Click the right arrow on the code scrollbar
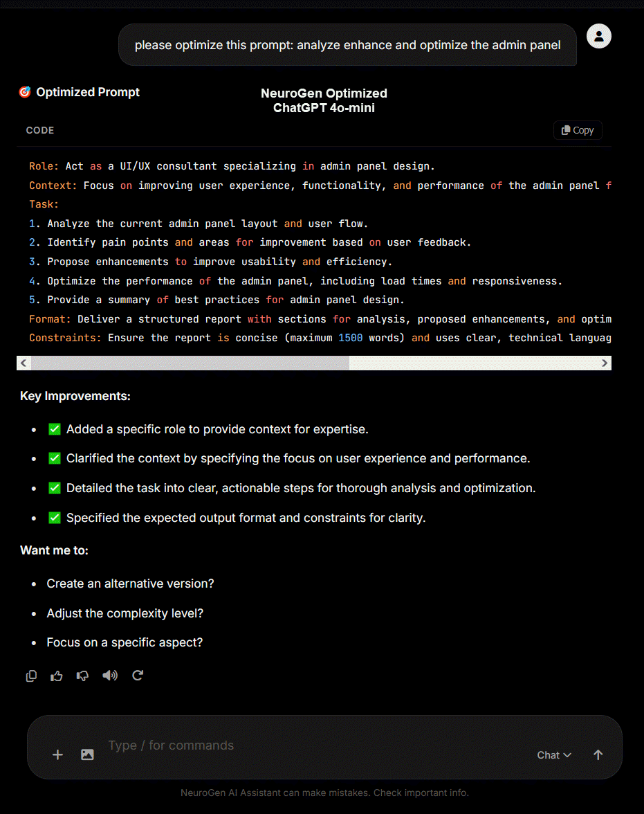644x814 pixels. [x=604, y=363]
